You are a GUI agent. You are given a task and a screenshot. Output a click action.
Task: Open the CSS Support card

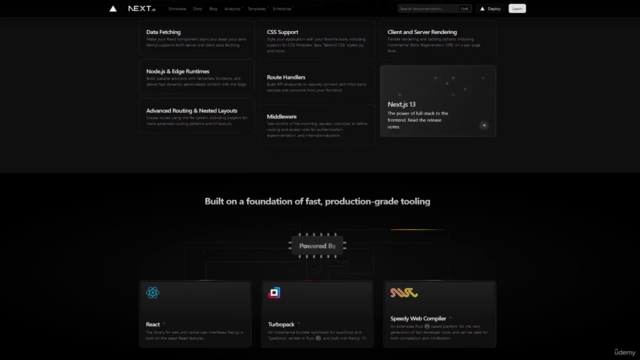(x=317, y=40)
